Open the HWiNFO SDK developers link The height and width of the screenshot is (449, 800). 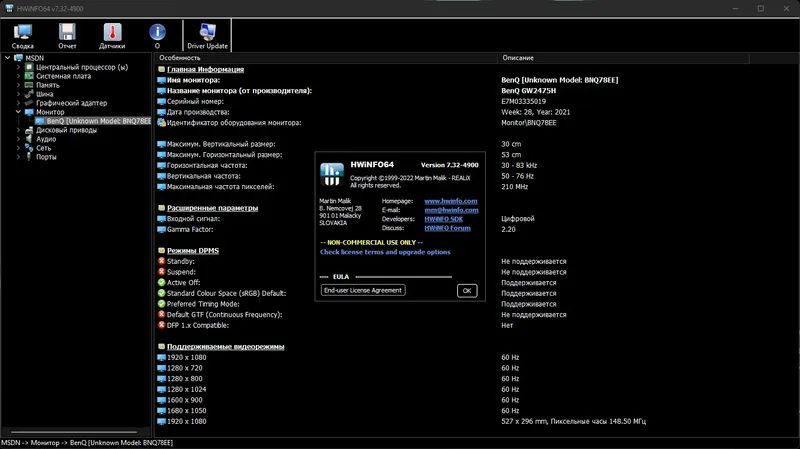pos(443,219)
